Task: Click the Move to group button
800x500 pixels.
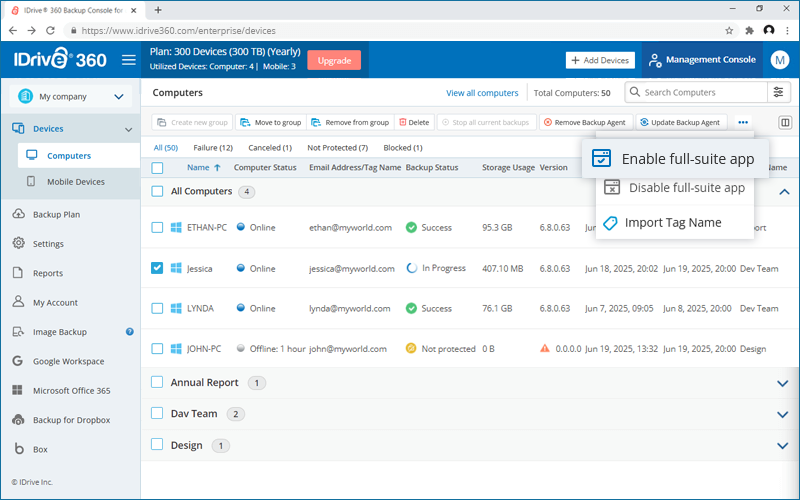Action: point(270,122)
